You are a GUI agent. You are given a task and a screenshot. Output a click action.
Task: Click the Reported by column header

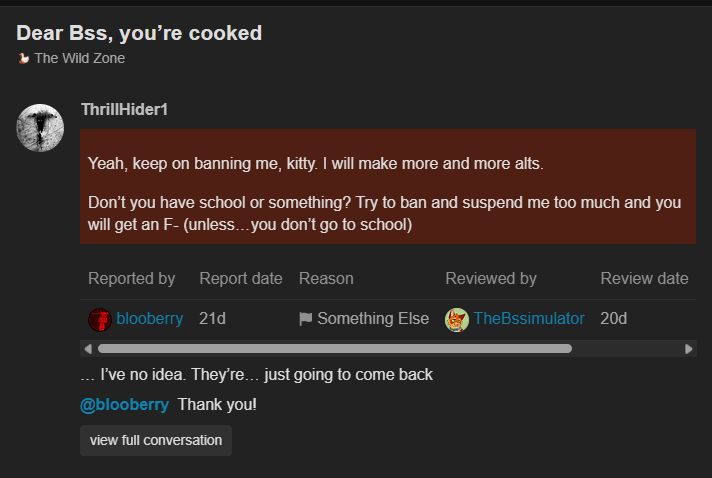(x=131, y=278)
